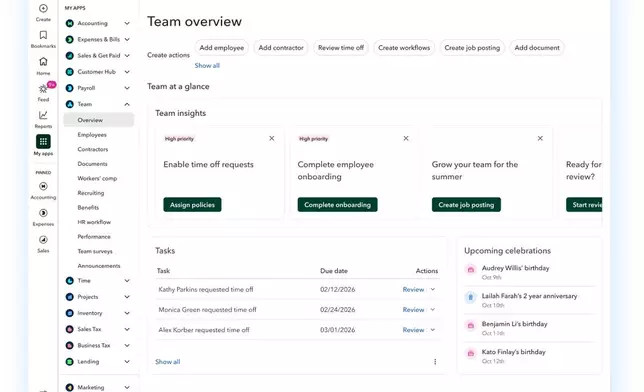This screenshot has width=644, height=392.
Task: Open actions dropdown for Kathy Parkins task
Action: click(x=432, y=289)
